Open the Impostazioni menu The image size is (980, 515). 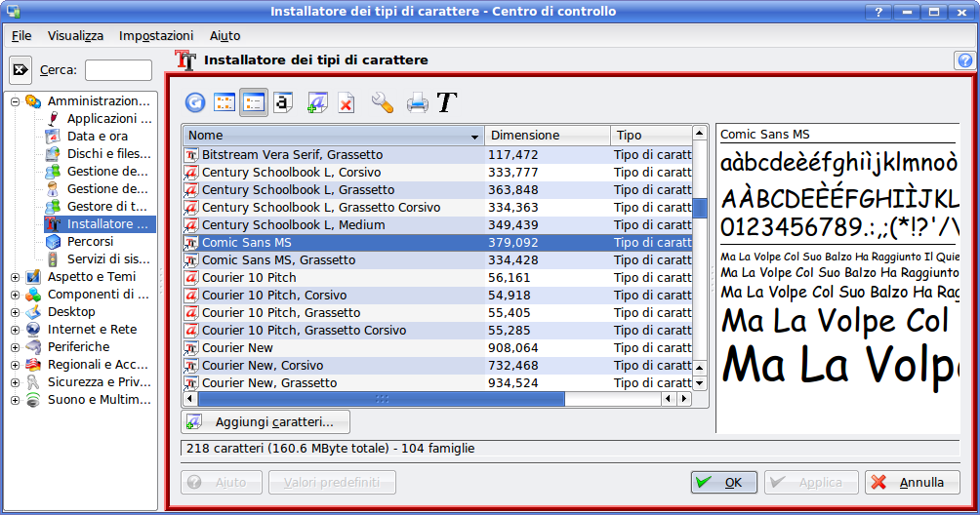click(156, 35)
